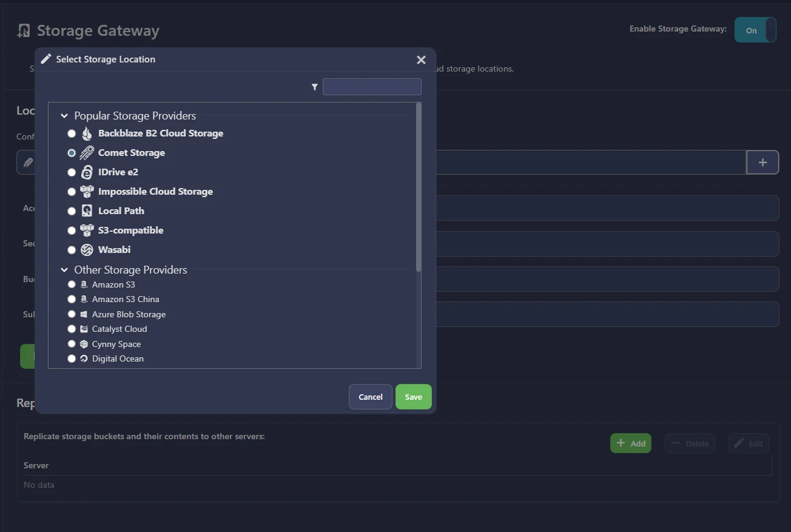The height and width of the screenshot is (532, 791).
Task: Pick the Catalyst Cloud radio button
Action: (72, 329)
